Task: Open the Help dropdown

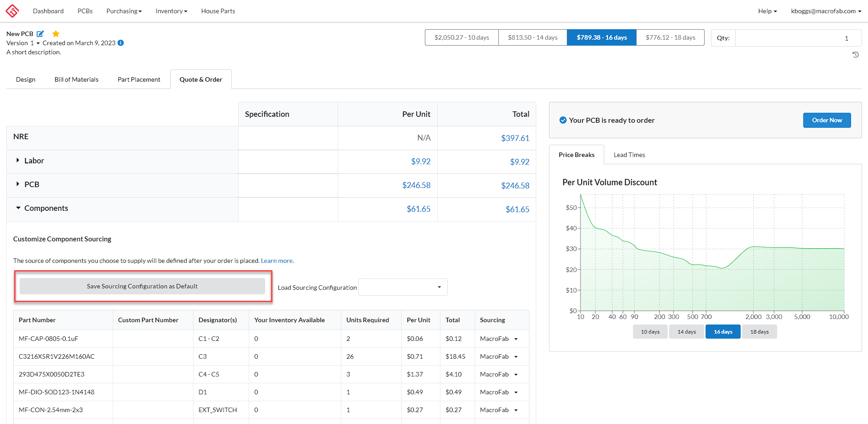Action: [767, 11]
